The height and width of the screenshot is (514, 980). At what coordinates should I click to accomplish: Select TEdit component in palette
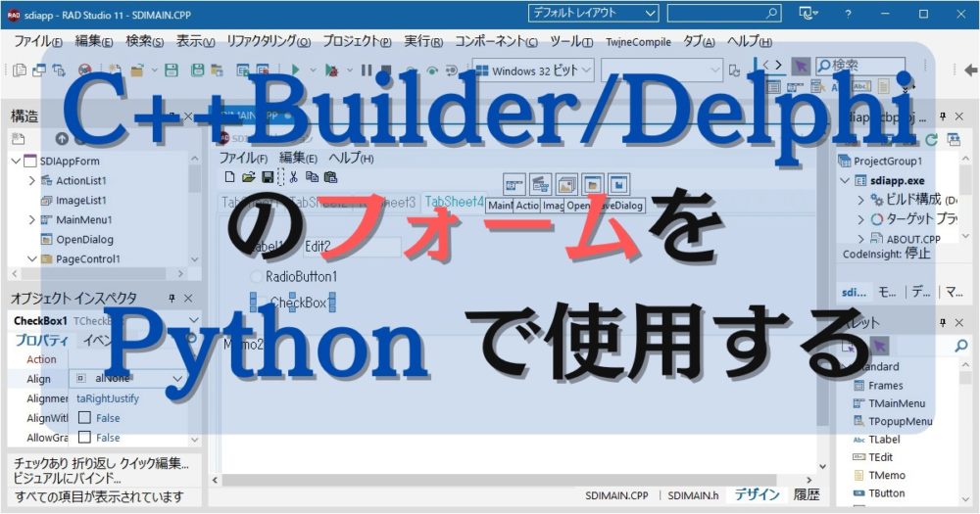[880, 457]
